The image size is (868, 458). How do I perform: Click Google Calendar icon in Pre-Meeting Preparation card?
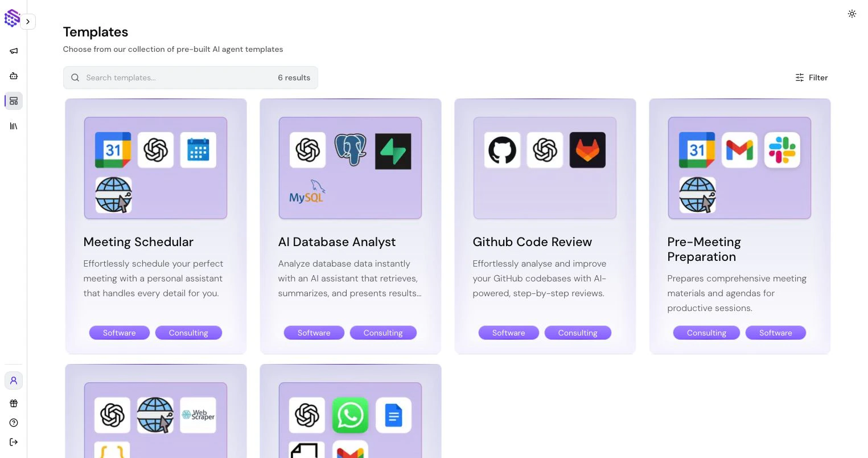697,150
